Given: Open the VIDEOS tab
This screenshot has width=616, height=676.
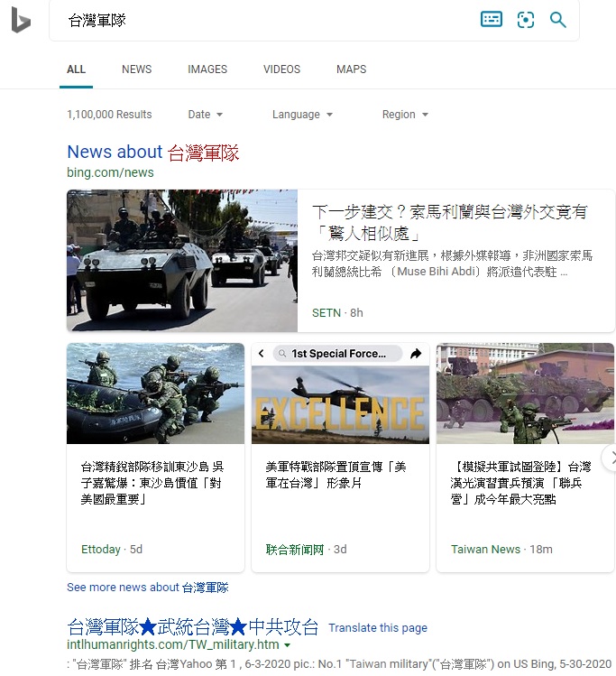Looking at the screenshot, I should (281, 69).
